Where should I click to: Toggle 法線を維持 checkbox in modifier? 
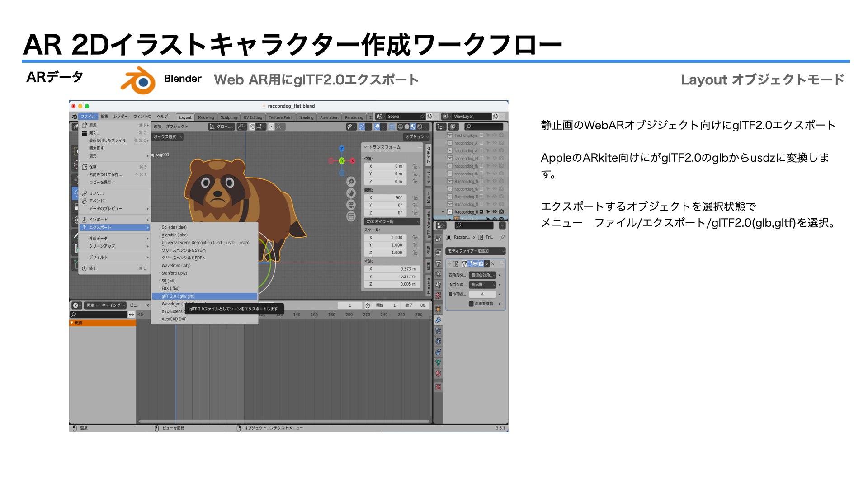[471, 304]
